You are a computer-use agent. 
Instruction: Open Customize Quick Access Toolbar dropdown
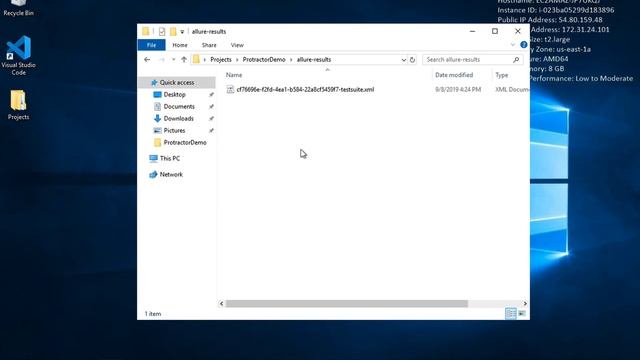point(182,31)
